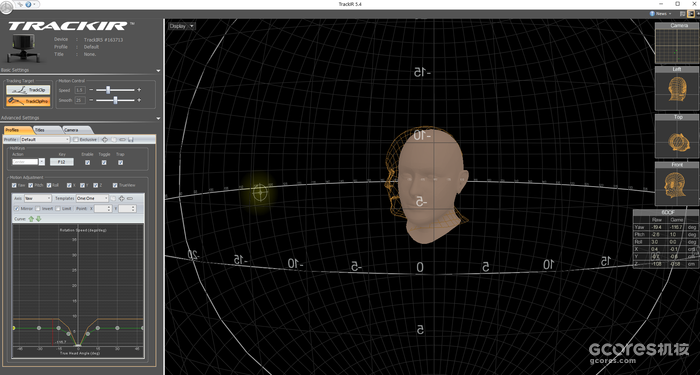
Task: Click the Point X spinner field
Action: tap(103, 208)
